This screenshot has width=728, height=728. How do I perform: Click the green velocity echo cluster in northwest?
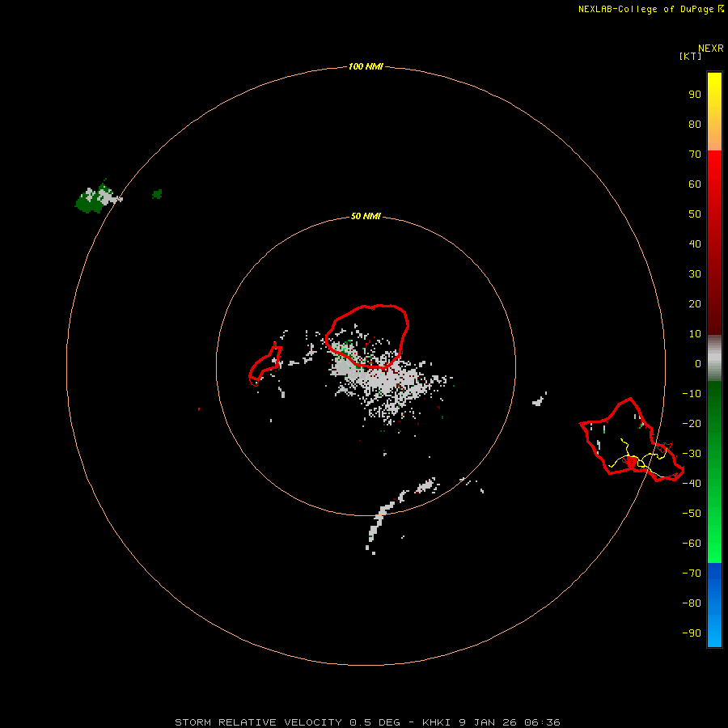pos(96,197)
